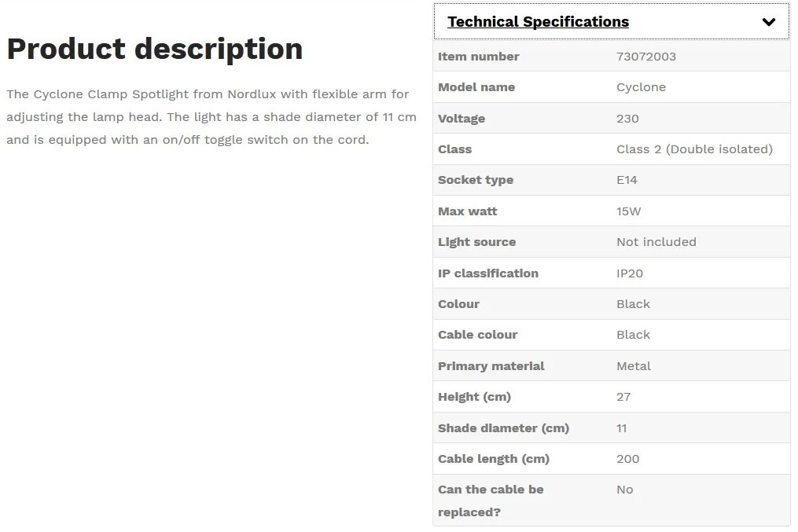Click the Cable colour row label
This screenshot has width=798, height=532.
click(477, 335)
